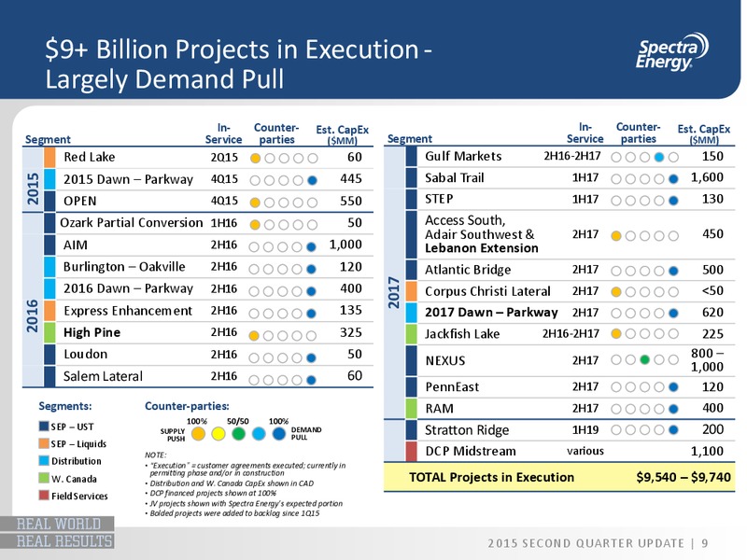Click the "1,000" CapEx value for AIM
The width and height of the screenshot is (747, 560).
point(345,245)
